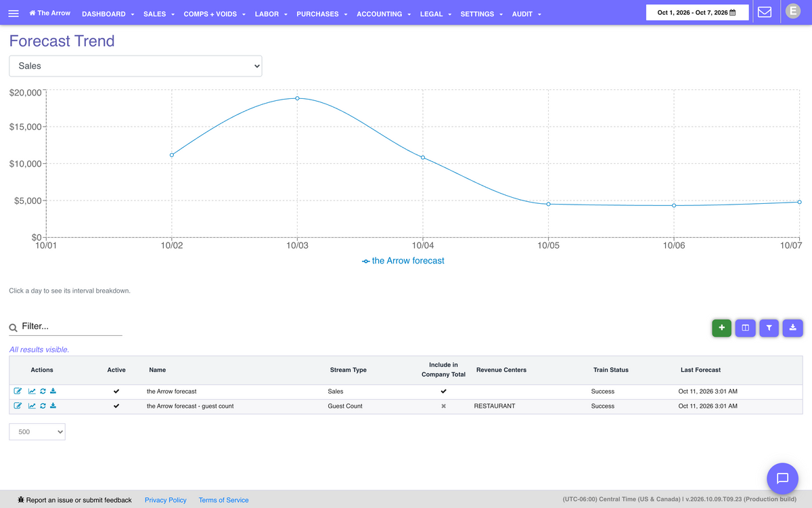
Task: Click the Oct 1 - Oct 7, 2026 date button
Action: 697,13
